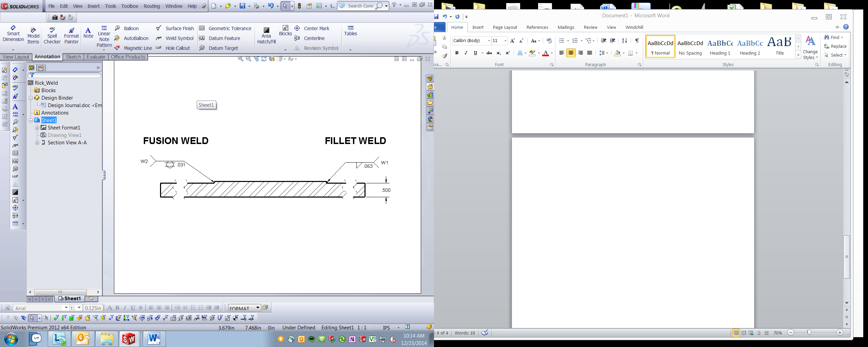The width and height of the screenshot is (868, 347).
Task: Insert a Datum Target
Action: click(219, 48)
